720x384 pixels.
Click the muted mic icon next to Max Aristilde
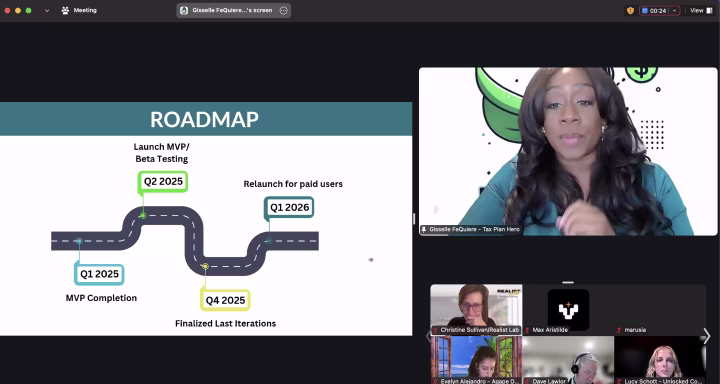[x=528, y=330]
